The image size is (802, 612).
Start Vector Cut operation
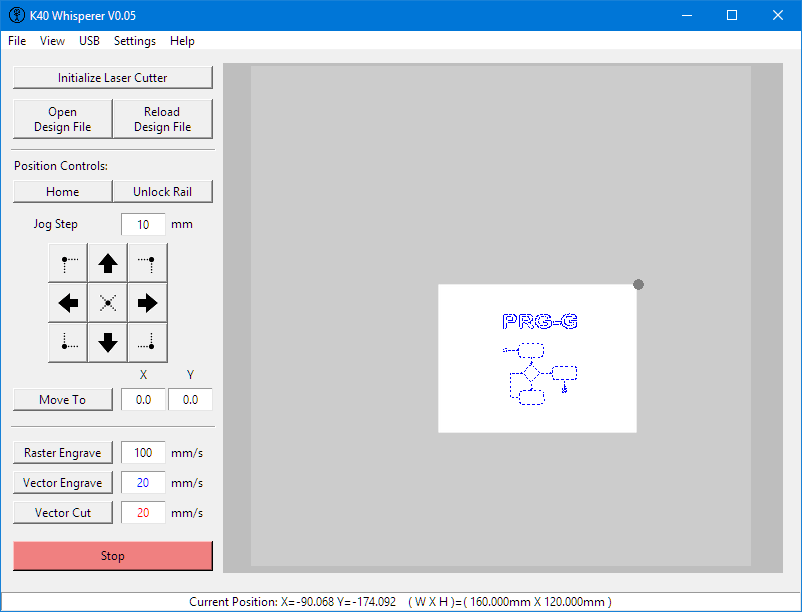pyautogui.click(x=63, y=513)
